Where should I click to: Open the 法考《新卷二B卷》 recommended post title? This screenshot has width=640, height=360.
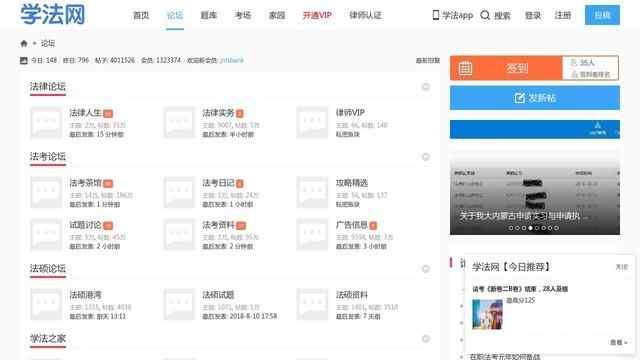pos(520,289)
